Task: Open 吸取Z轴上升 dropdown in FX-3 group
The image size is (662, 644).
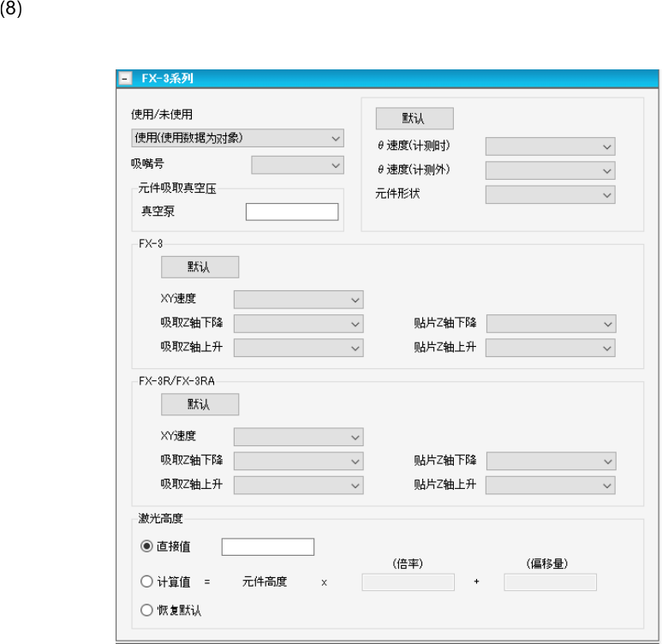Action: [299, 348]
